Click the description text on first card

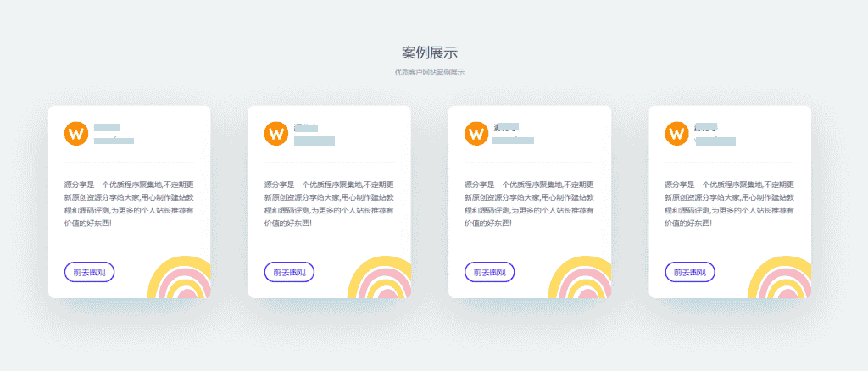[129, 204]
